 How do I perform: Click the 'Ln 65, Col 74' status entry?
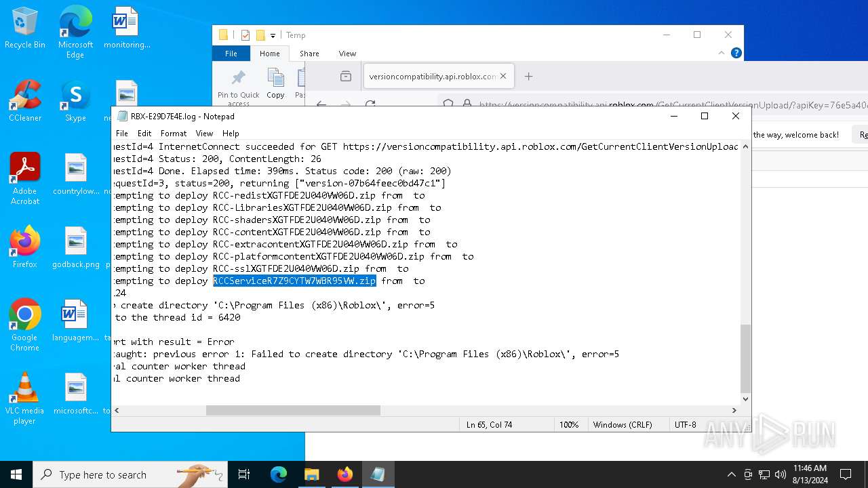coord(489,425)
